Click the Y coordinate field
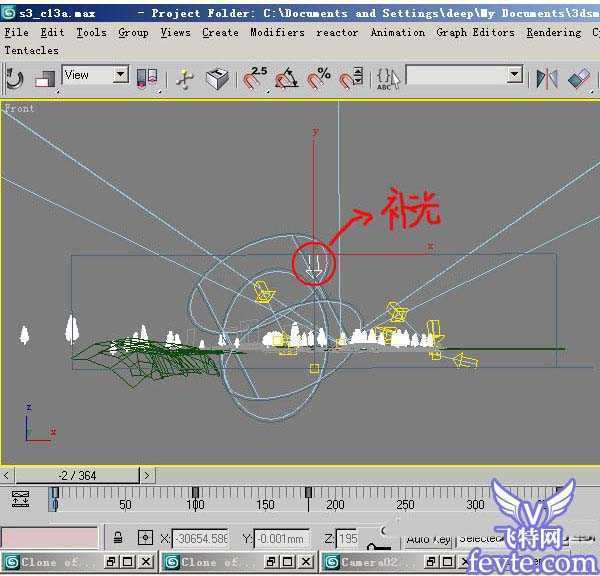 (x=281, y=538)
